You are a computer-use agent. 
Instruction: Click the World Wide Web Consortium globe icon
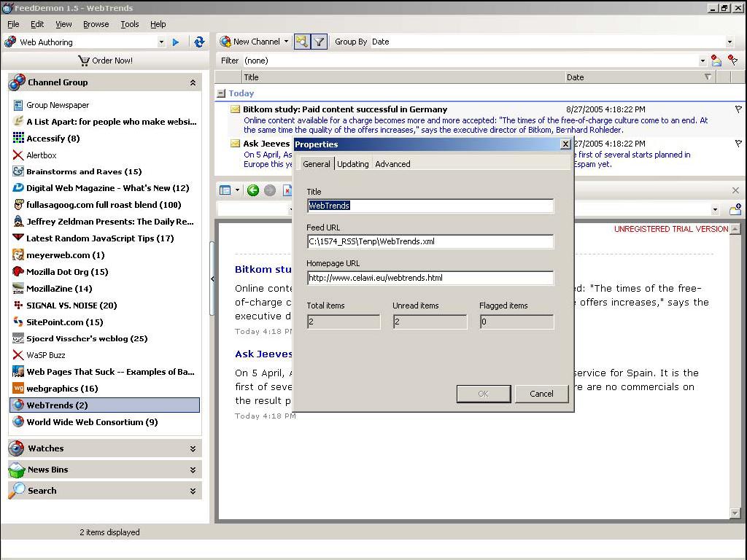point(18,422)
